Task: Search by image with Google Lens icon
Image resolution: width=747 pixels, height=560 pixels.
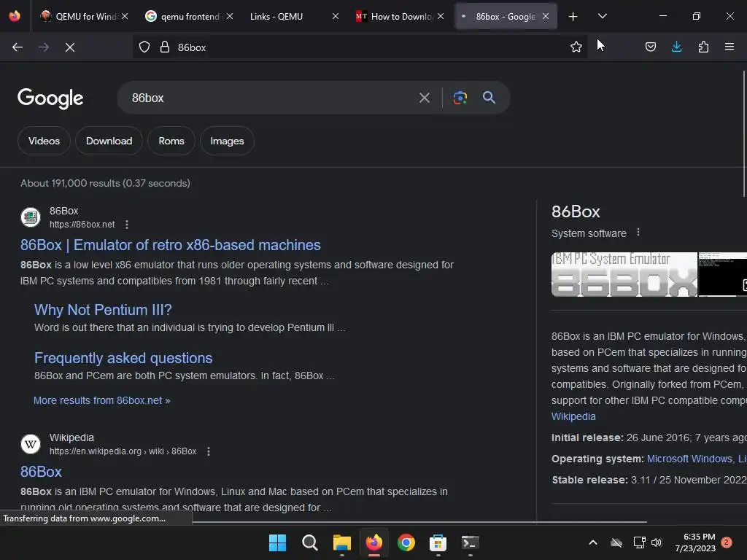Action: point(460,98)
